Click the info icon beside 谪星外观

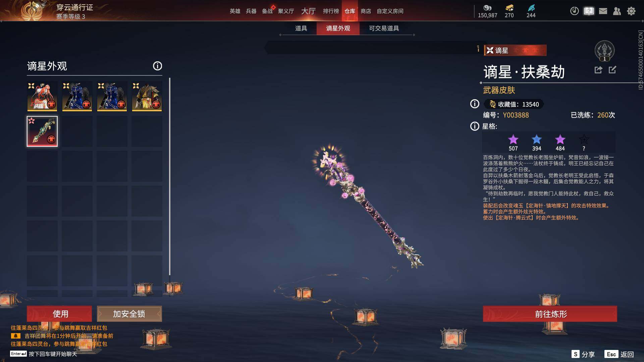pos(157,66)
